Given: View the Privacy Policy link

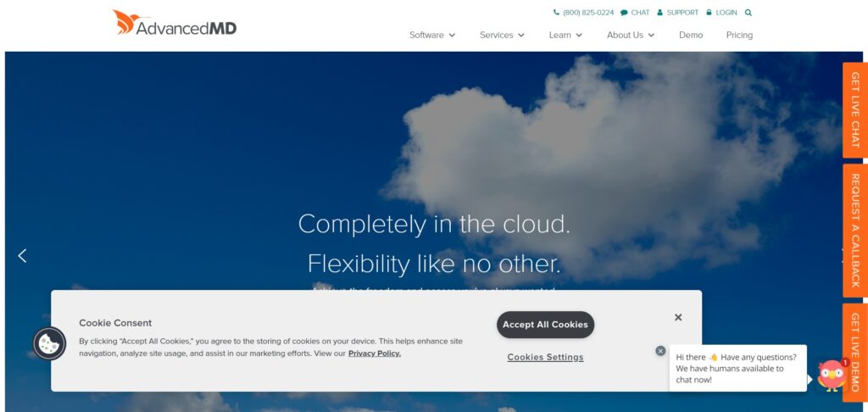Looking at the screenshot, I should click(x=374, y=354).
